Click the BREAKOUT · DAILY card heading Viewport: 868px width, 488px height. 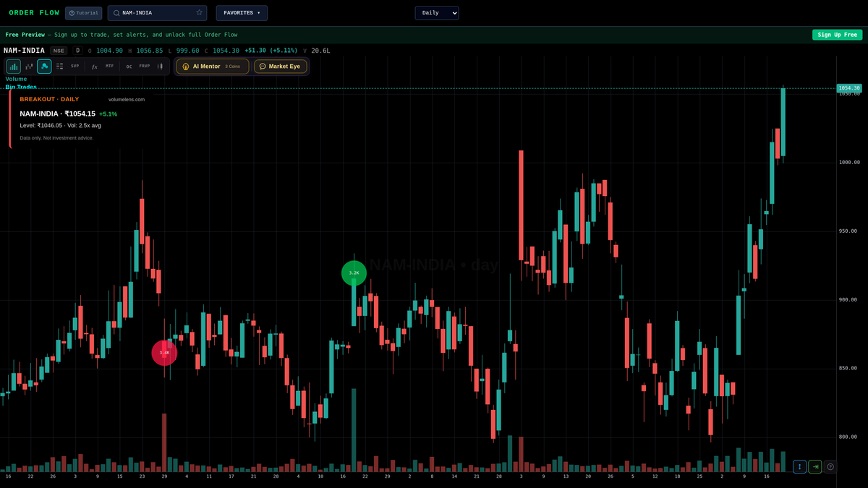(49, 99)
